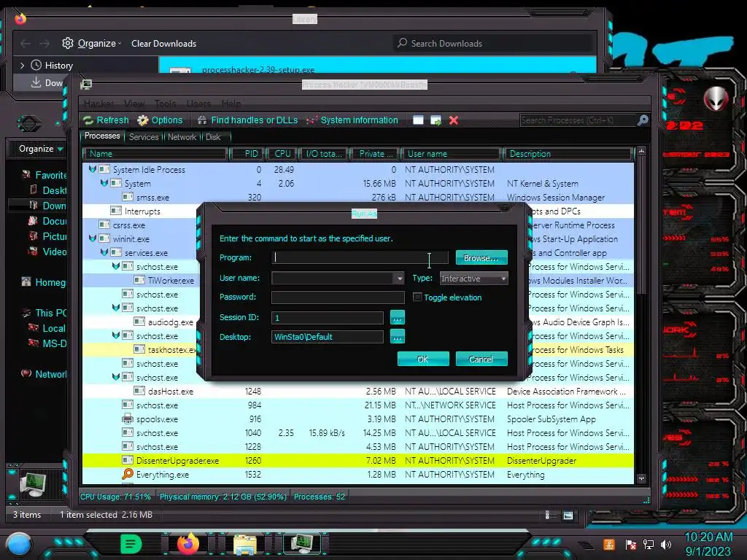Open the Hacker menu

pos(98,104)
